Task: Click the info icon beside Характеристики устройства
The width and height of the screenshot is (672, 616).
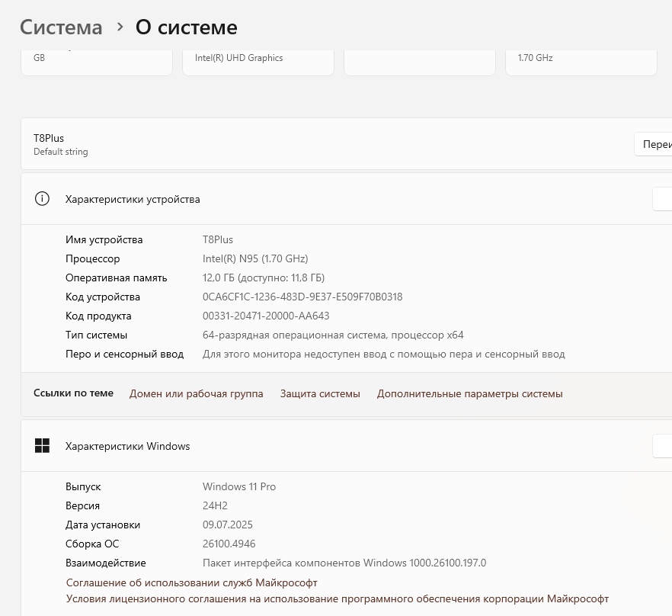Action: coord(42,199)
